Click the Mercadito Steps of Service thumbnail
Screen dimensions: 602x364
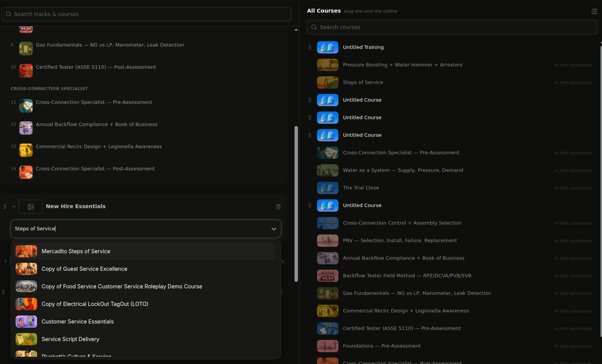pos(26,251)
